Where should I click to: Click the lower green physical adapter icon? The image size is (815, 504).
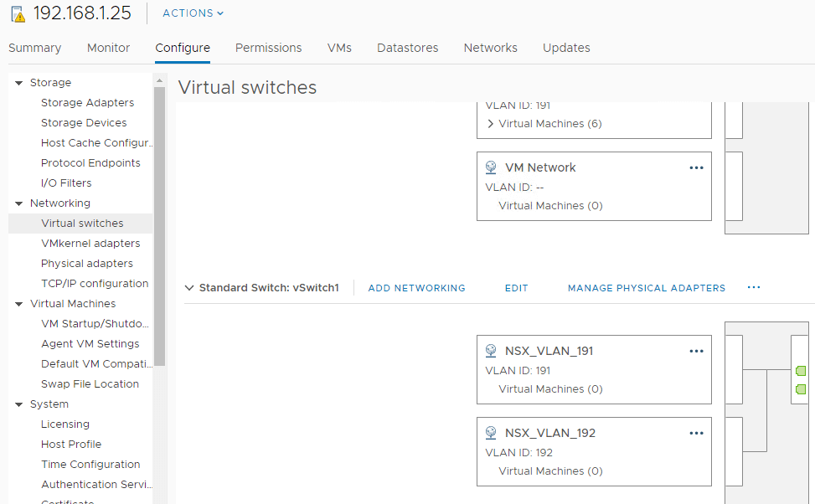tap(801, 389)
